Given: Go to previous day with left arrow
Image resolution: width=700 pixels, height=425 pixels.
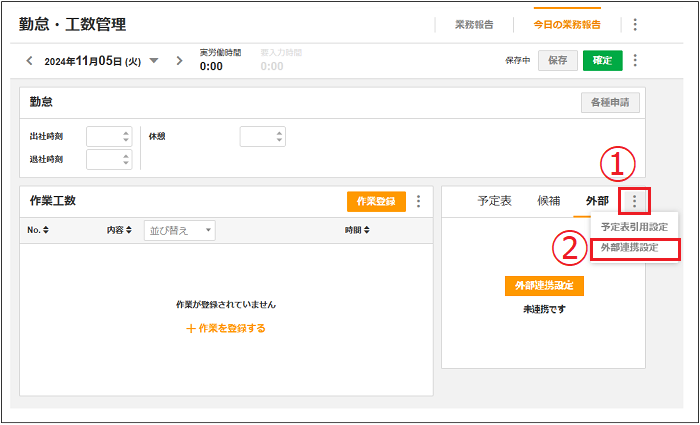Looking at the screenshot, I should (29, 61).
